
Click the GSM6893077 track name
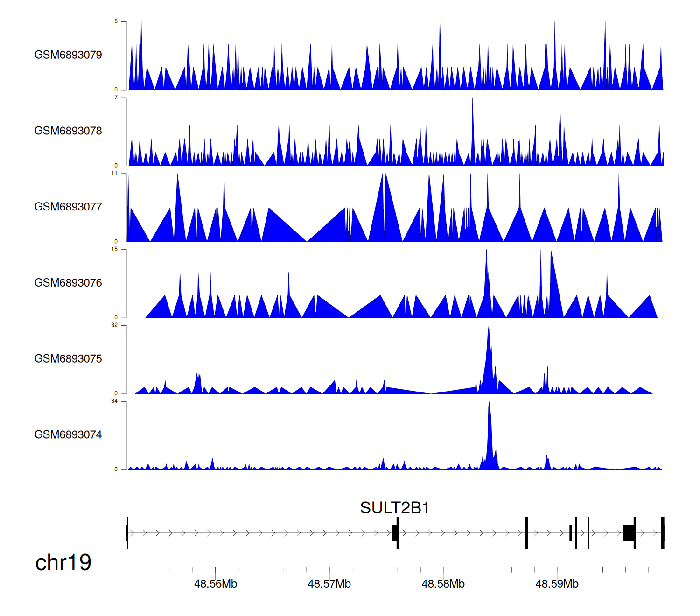[x=68, y=207]
